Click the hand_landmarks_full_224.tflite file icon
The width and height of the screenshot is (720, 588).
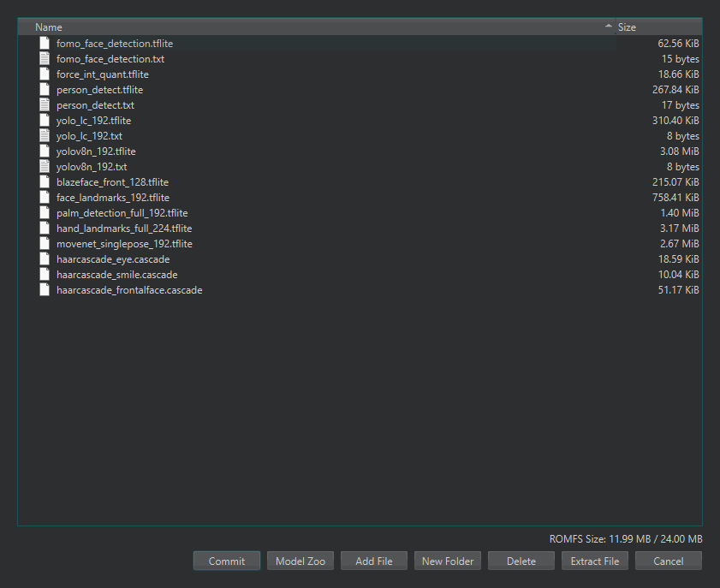(x=45, y=229)
